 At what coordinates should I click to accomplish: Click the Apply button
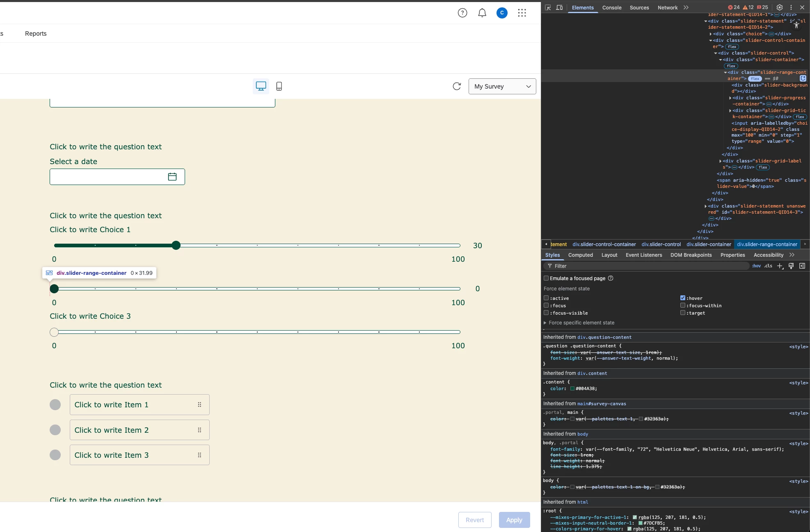pyautogui.click(x=514, y=520)
